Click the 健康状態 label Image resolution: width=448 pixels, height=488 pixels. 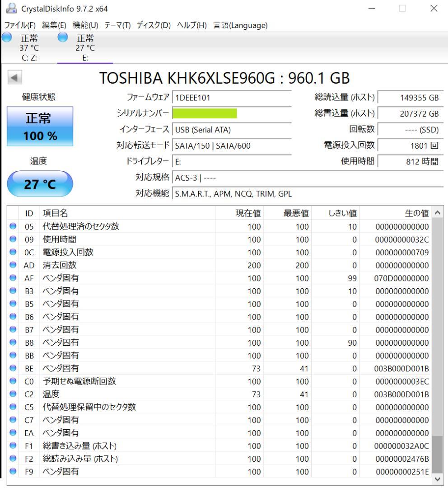[38, 97]
